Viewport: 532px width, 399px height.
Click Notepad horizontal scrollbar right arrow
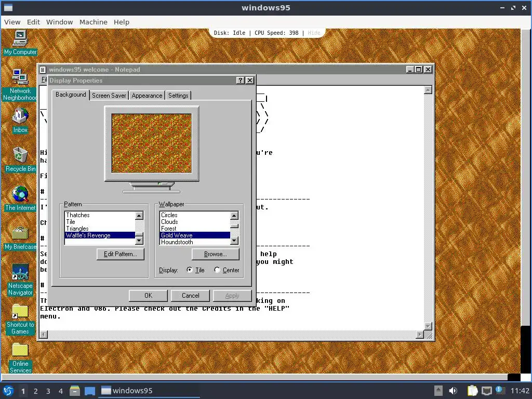pos(420,335)
